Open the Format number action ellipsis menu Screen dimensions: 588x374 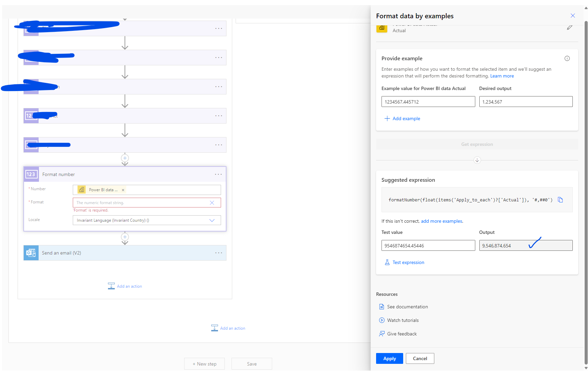[218, 174]
